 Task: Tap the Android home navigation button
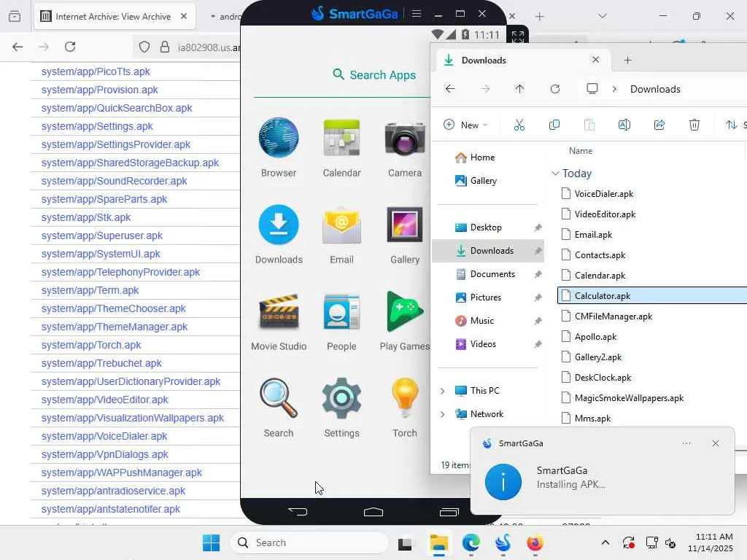[x=373, y=511]
